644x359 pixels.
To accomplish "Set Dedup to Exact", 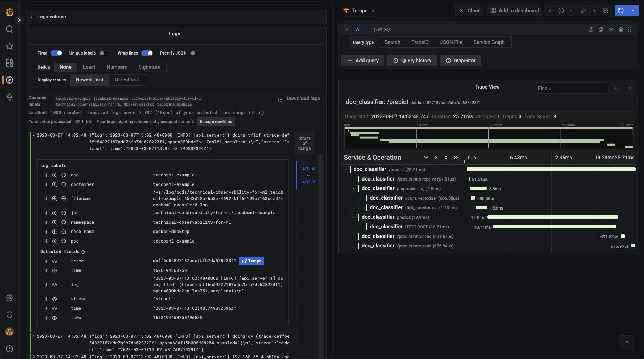I will tap(89, 67).
